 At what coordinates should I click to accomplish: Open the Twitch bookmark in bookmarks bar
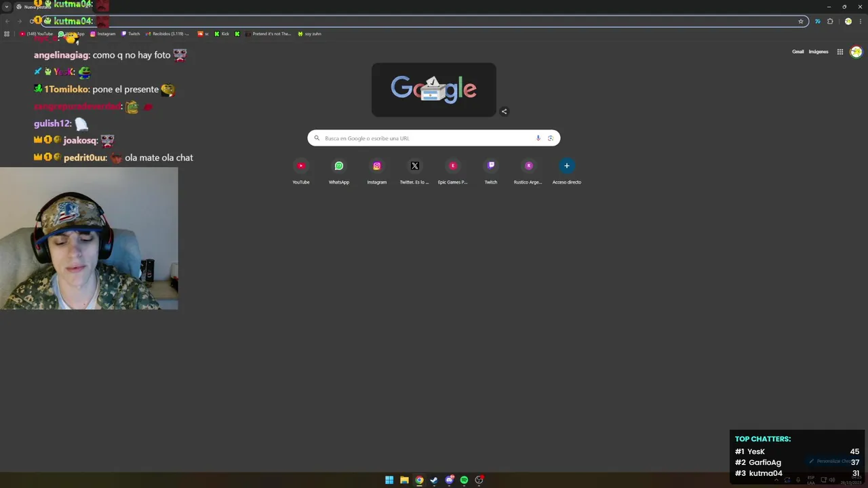coord(131,34)
